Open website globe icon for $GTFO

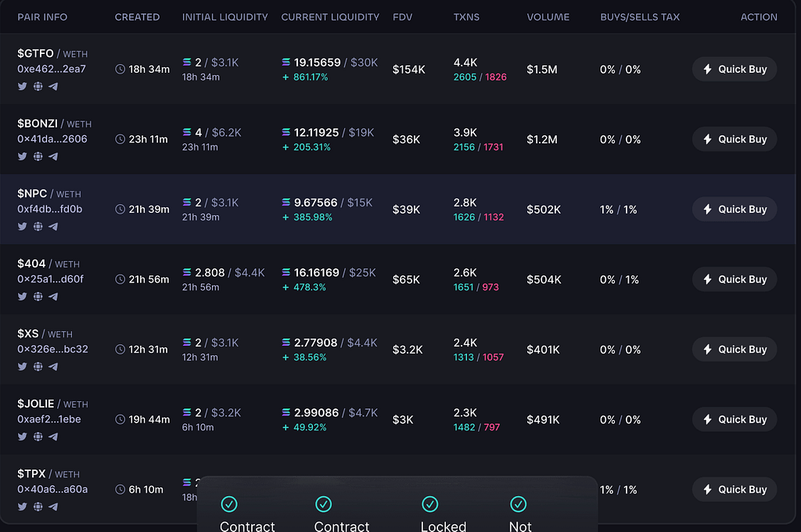tap(38, 86)
